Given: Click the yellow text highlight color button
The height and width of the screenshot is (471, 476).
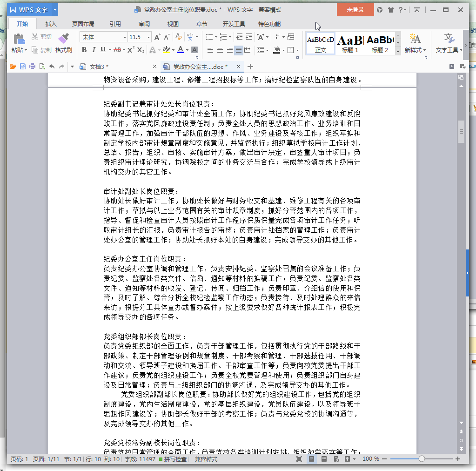Looking at the screenshot, I should click(x=166, y=50).
